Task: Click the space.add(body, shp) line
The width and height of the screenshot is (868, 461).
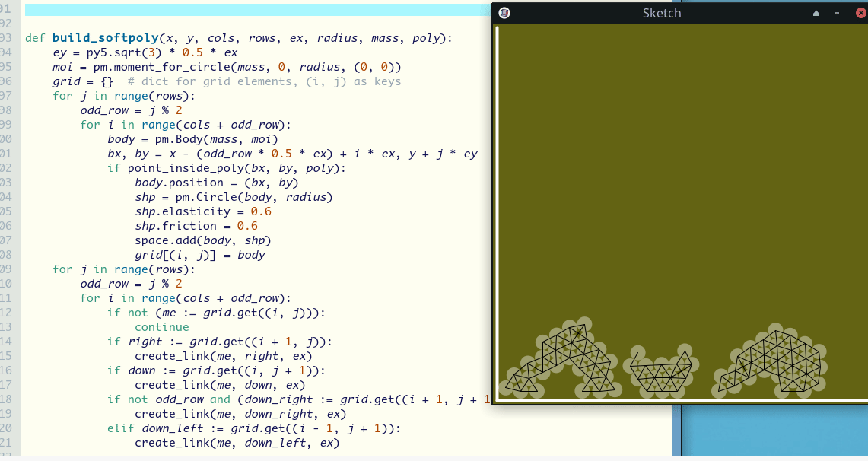Action: [202, 240]
